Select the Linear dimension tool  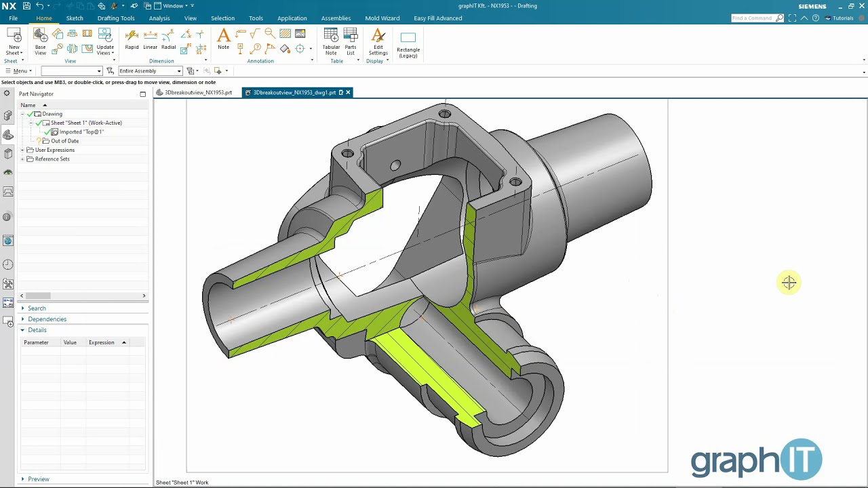[151, 39]
